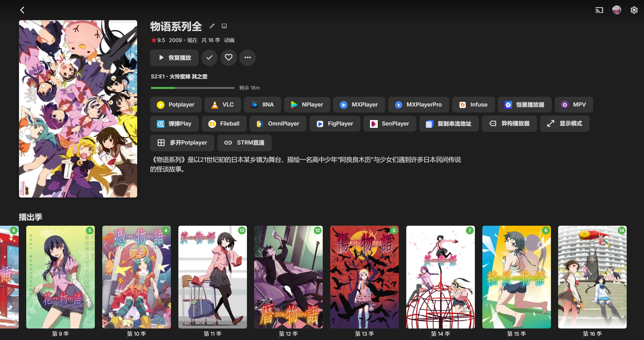Toggle 显示模式 display mode
The width and height of the screenshot is (644, 340).
coord(565,124)
